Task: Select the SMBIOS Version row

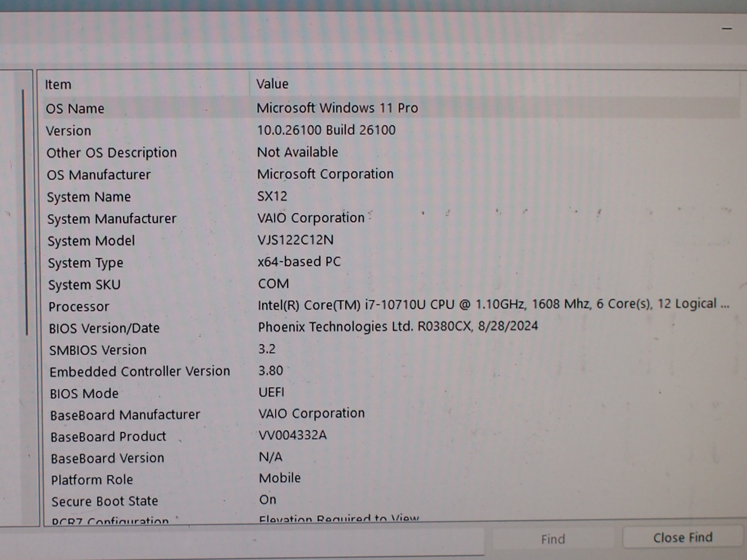Action: 391,350
